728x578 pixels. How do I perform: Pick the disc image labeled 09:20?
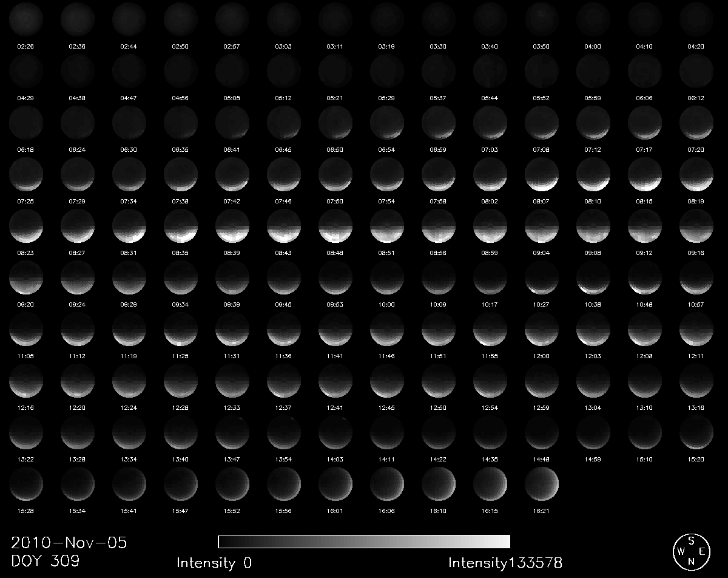26,276
